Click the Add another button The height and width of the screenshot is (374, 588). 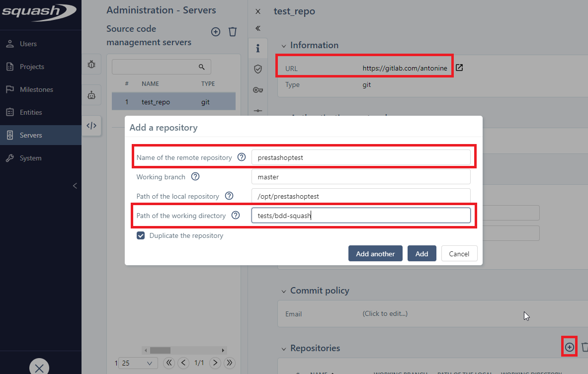tap(375, 254)
